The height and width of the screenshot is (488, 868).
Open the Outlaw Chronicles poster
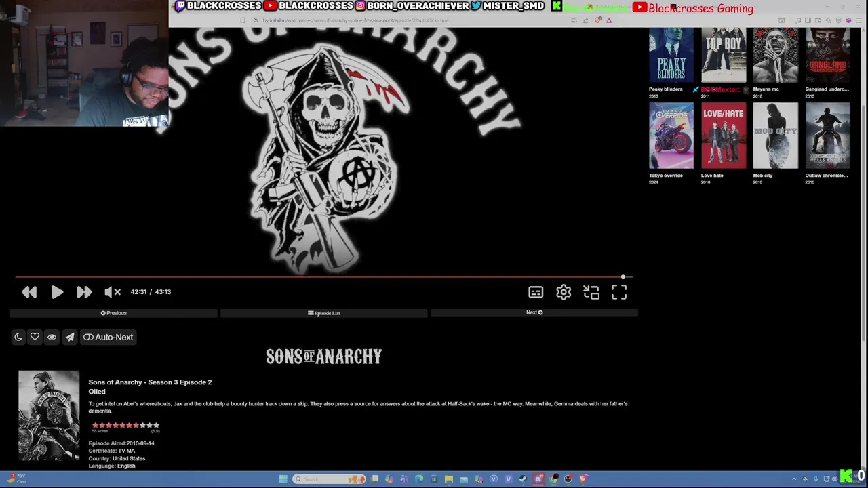click(x=827, y=136)
